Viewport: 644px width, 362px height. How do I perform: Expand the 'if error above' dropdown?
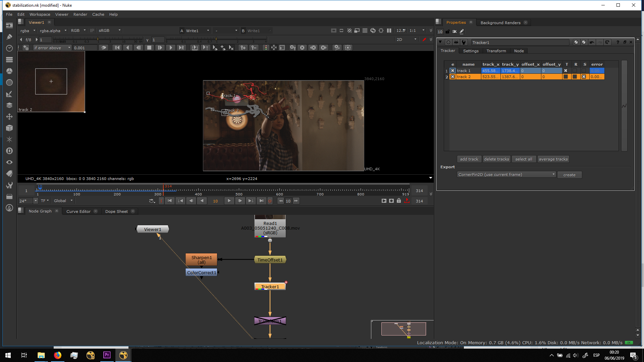tap(52, 48)
